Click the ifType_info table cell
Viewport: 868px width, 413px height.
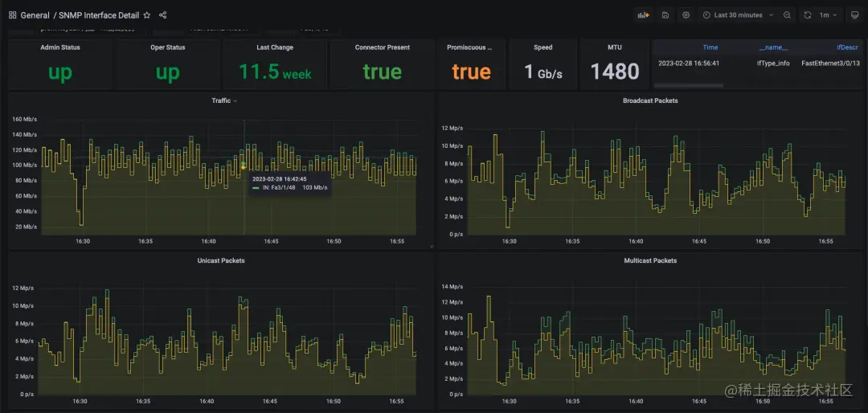coord(773,63)
